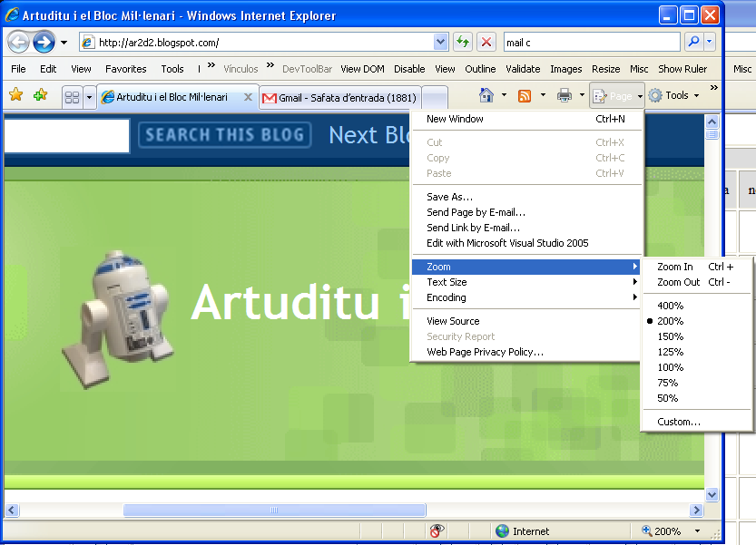This screenshot has width=756, height=545.
Task: Choose New Window from Page menu
Action: point(528,119)
